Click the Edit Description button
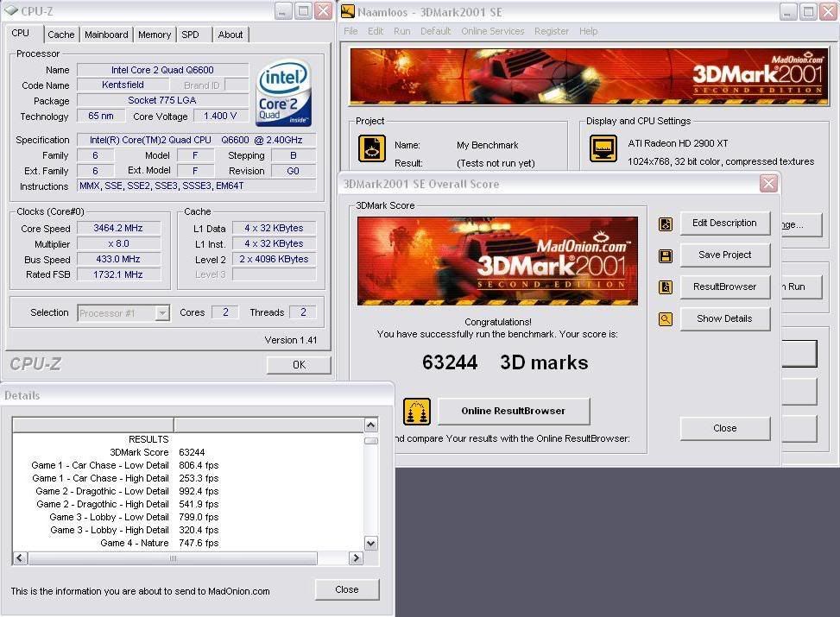This screenshot has height=617, width=840. click(725, 224)
